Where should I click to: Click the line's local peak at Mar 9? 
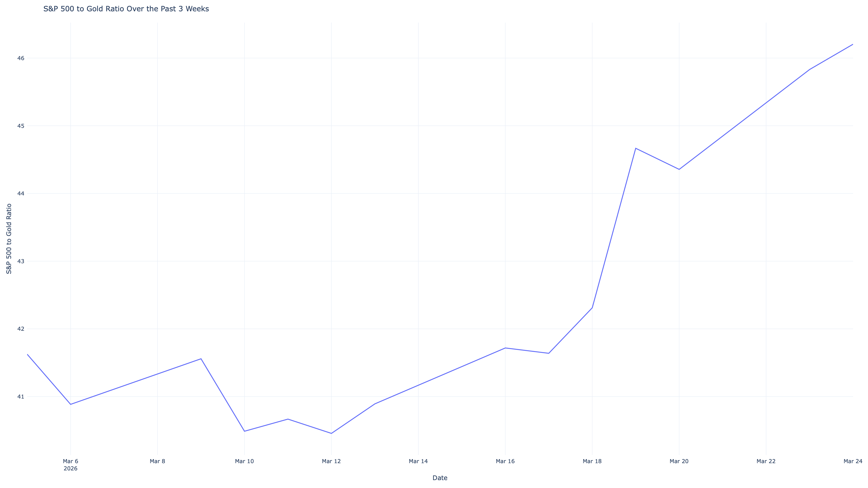coord(201,359)
